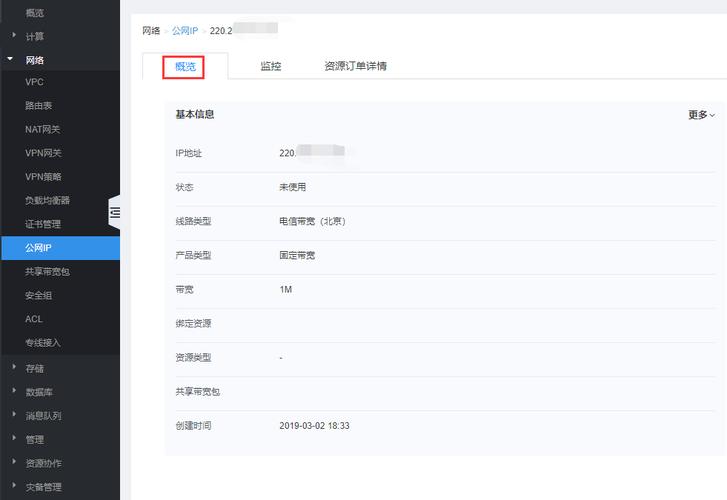Open VPN网关 in the sidebar
This screenshot has width=727, height=500.
tap(43, 153)
